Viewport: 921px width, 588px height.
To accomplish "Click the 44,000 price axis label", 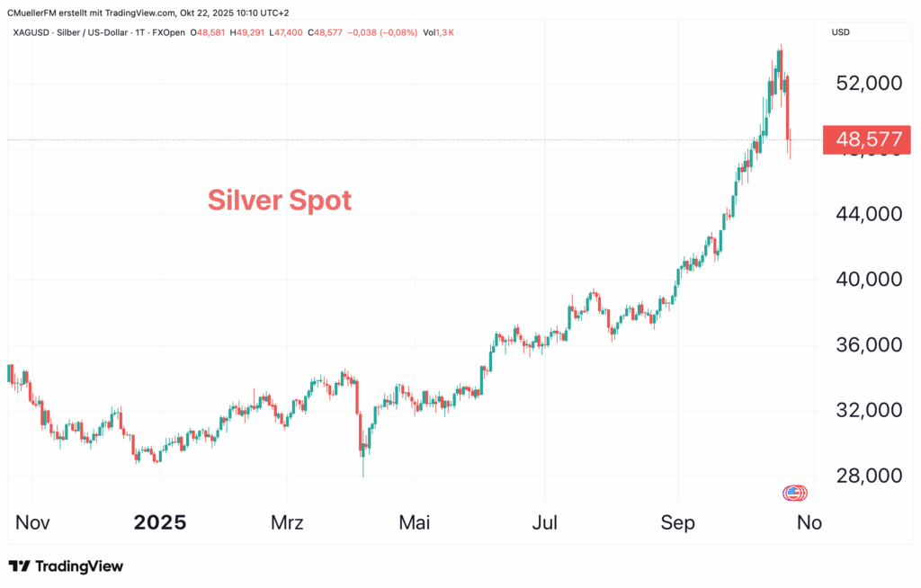I will point(868,214).
